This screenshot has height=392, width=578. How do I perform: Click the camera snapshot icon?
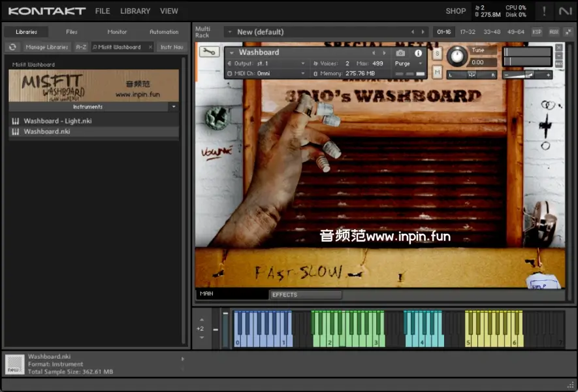[400, 53]
